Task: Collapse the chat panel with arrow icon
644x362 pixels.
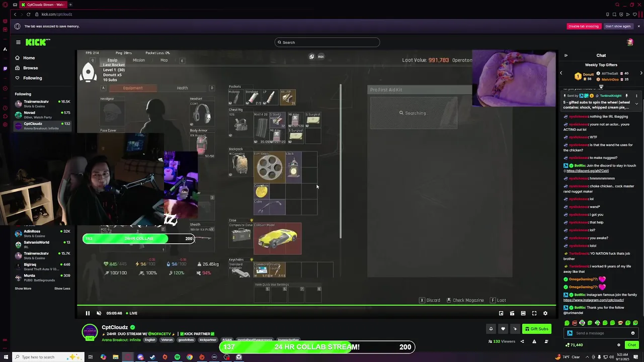Action: point(566,55)
